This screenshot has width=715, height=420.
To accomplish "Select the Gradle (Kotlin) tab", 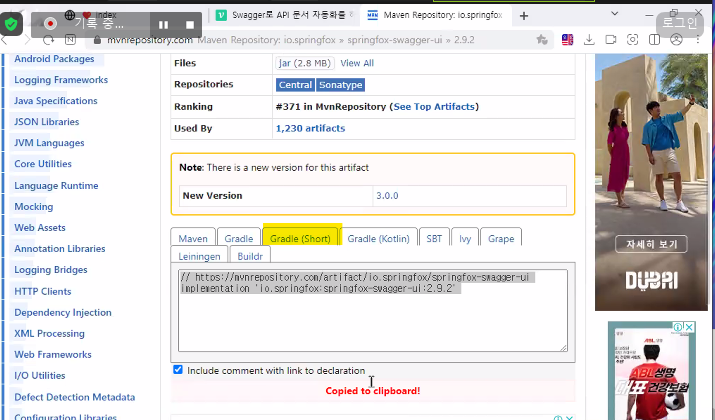I will click(x=378, y=239).
